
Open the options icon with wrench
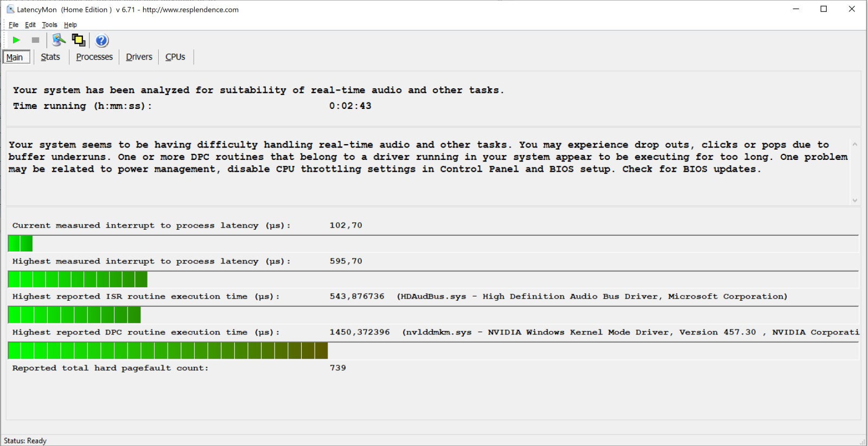click(x=59, y=40)
